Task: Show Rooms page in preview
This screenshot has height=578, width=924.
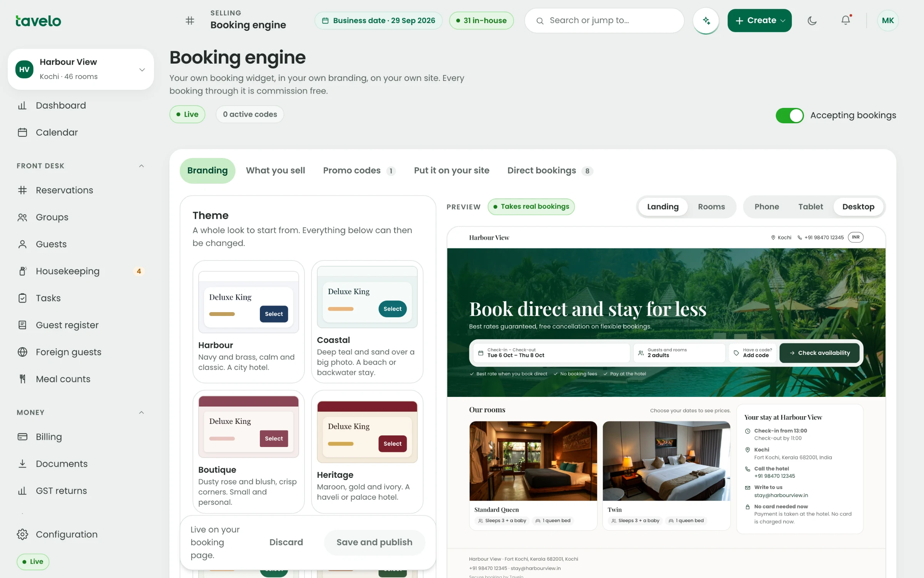Action: [711, 207]
